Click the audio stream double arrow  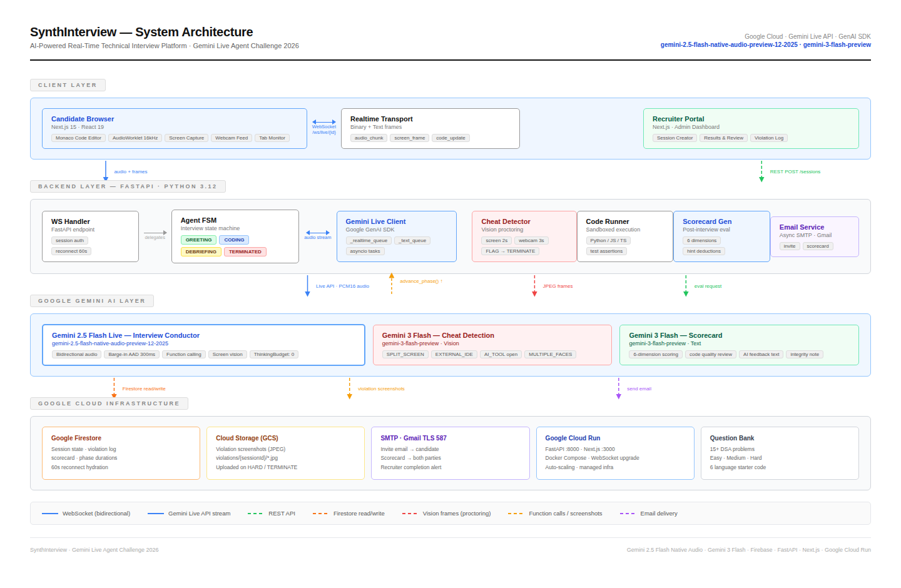[x=318, y=233]
